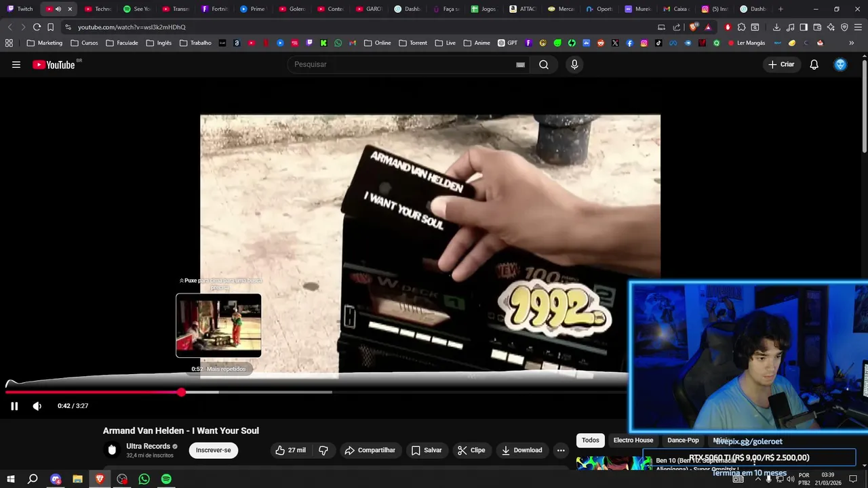
Task: Click the browser address bar URL
Action: click(132, 27)
